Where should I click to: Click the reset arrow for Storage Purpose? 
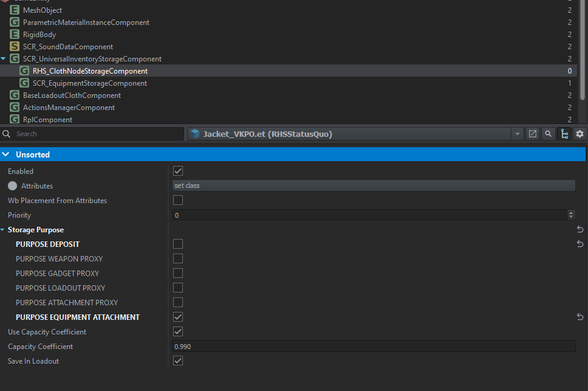tap(579, 230)
